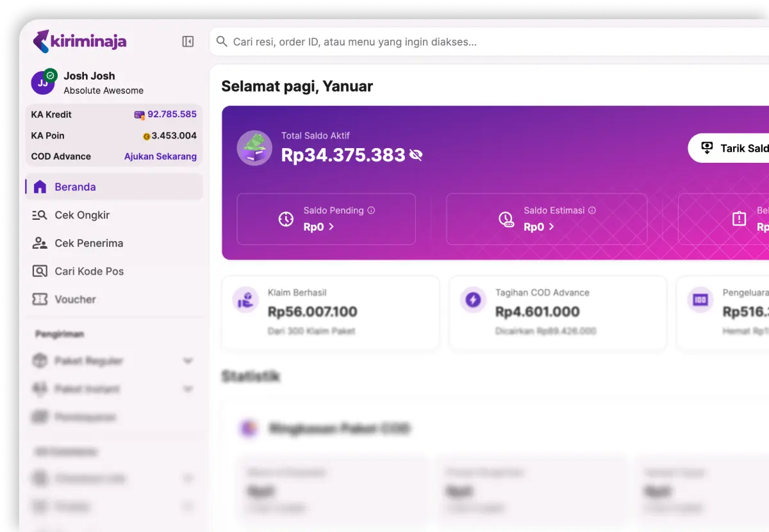Click the KA Poin coin icon
Image resolution: width=769 pixels, height=532 pixels.
tap(146, 136)
